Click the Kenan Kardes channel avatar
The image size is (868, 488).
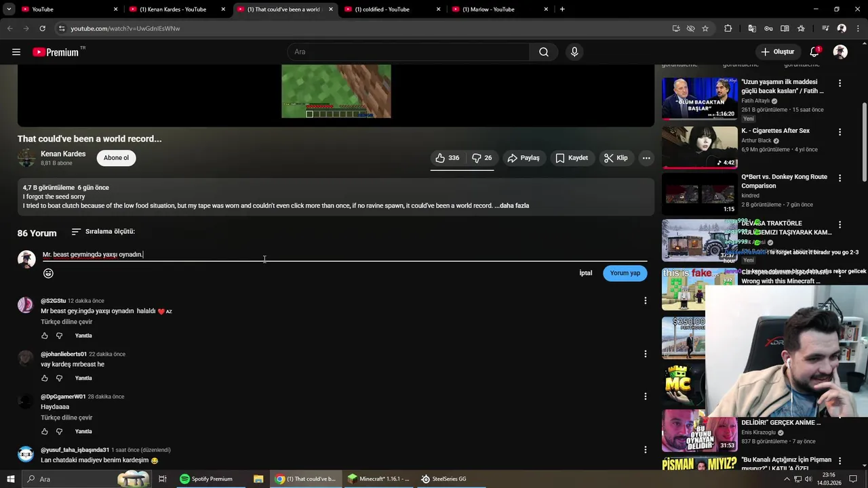pos(26,158)
